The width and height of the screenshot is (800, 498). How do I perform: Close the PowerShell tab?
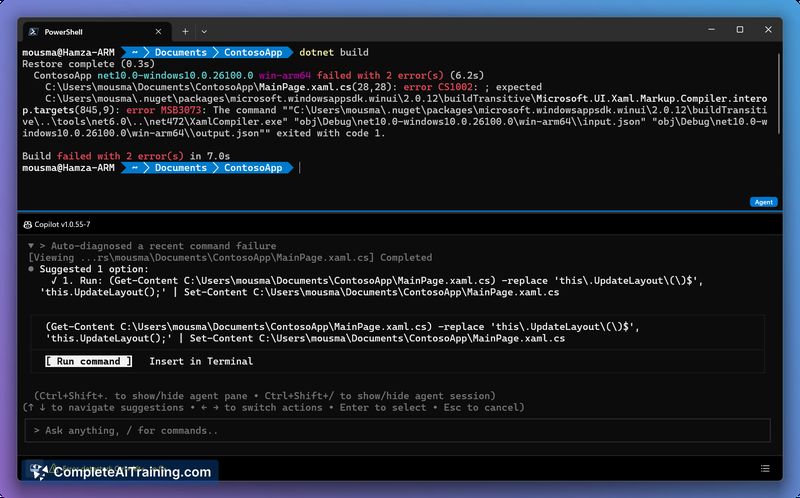click(x=158, y=32)
